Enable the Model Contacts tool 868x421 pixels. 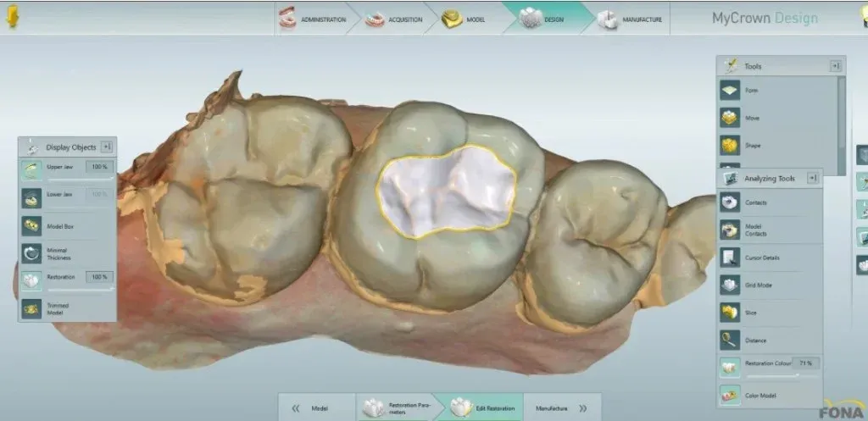(x=730, y=230)
